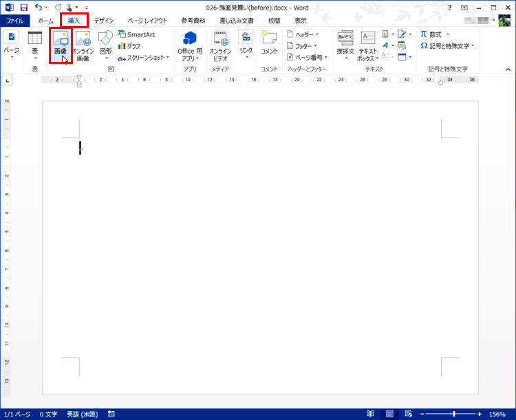Open the ページ番号 page number dropdown

[x=307, y=57]
